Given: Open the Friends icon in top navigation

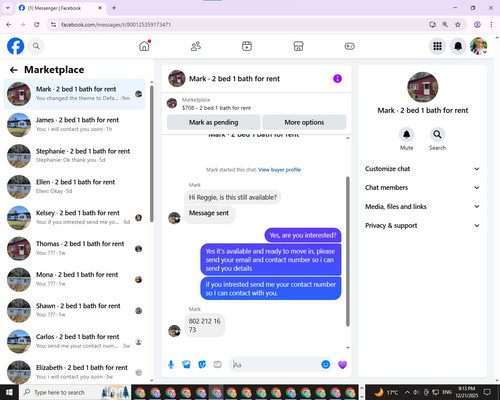Looking at the screenshot, I should pos(196,46).
